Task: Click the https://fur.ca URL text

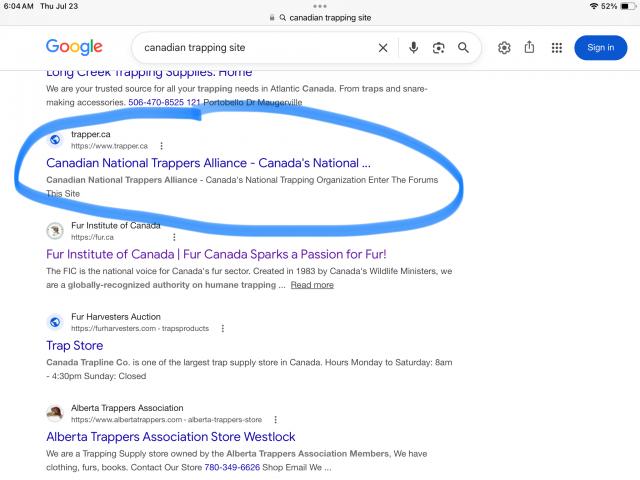Action: 92,237
